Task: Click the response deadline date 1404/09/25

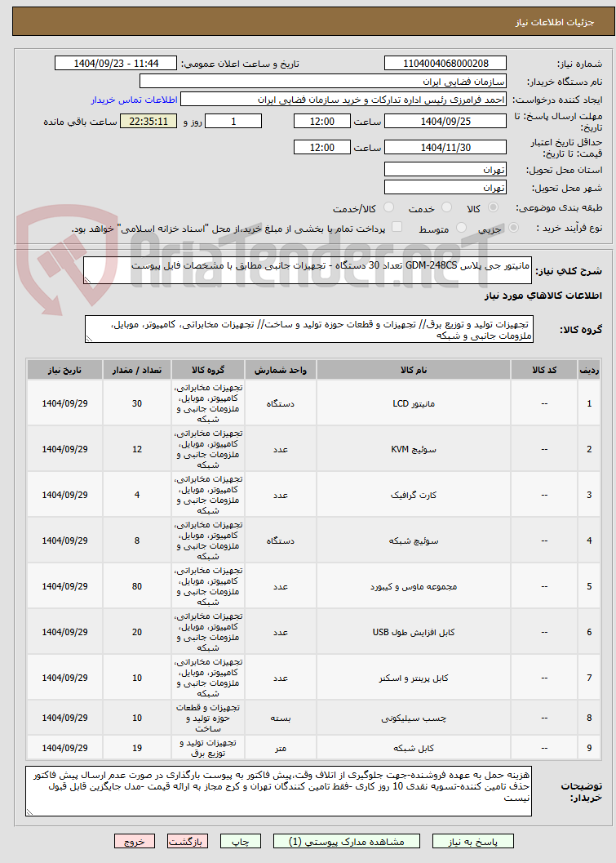Action: click(445, 121)
